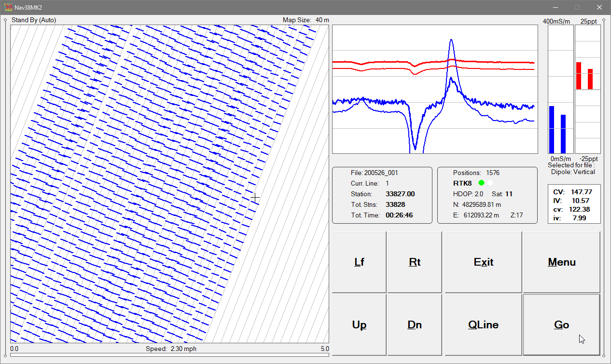Click the 'Speed: 2.30 mph' readout
The height and width of the screenshot is (364, 611).
click(171, 349)
